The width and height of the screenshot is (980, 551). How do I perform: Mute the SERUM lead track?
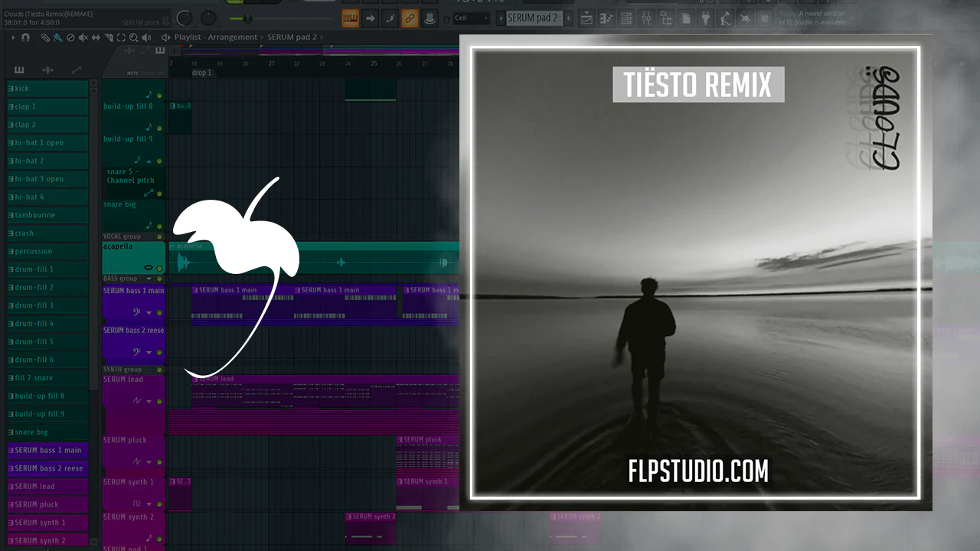click(x=159, y=400)
